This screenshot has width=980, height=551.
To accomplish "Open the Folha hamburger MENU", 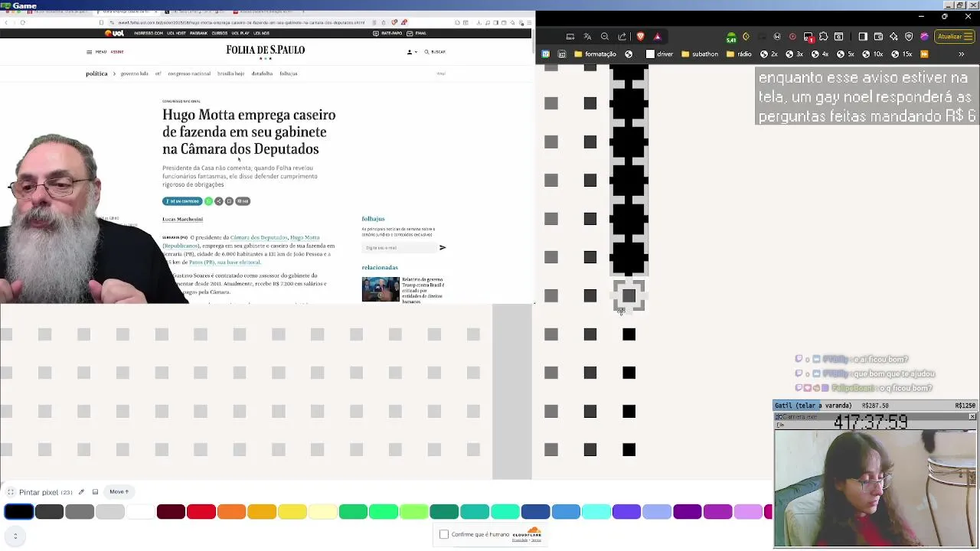I will pyautogui.click(x=96, y=52).
